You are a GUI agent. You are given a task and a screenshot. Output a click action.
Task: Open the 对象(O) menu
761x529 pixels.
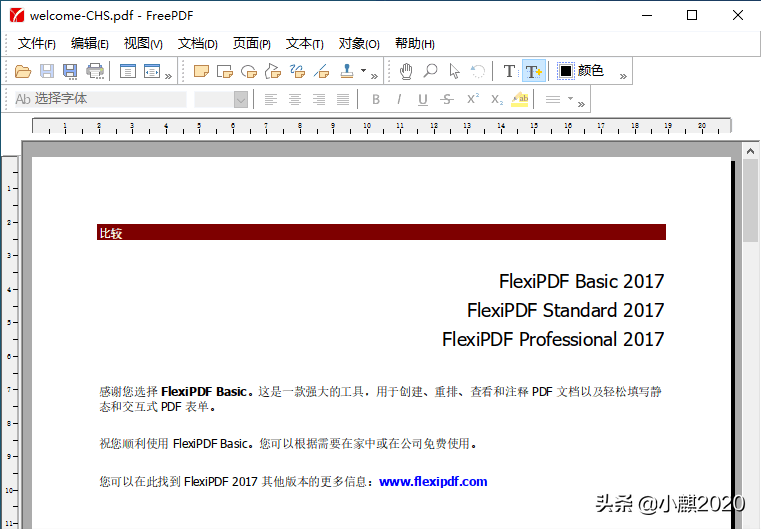coord(359,44)
